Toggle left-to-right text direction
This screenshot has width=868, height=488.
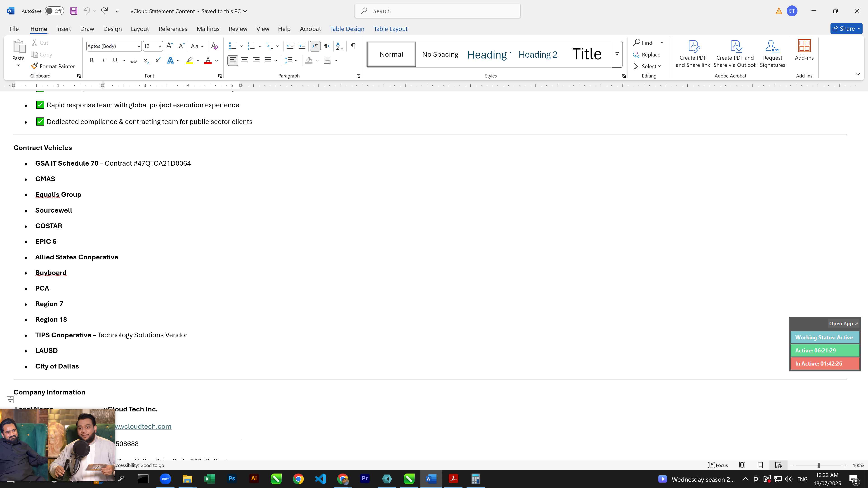(315, 46)
